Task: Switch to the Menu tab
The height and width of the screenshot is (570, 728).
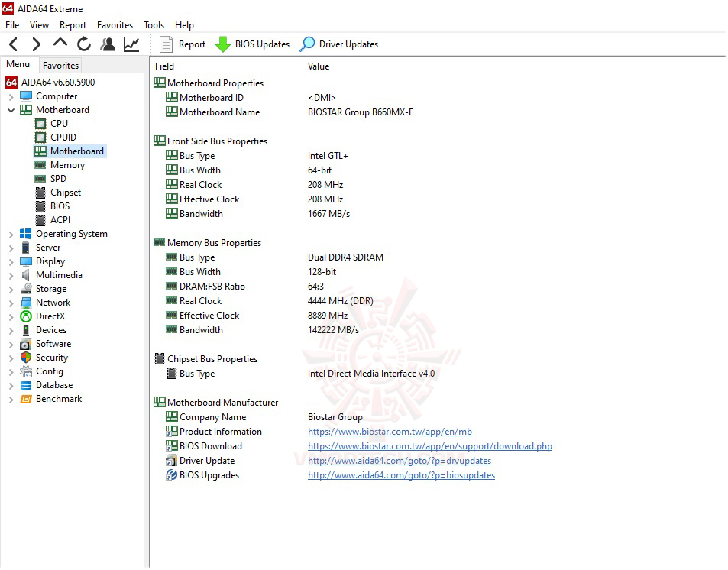Action: coord(18,65)
